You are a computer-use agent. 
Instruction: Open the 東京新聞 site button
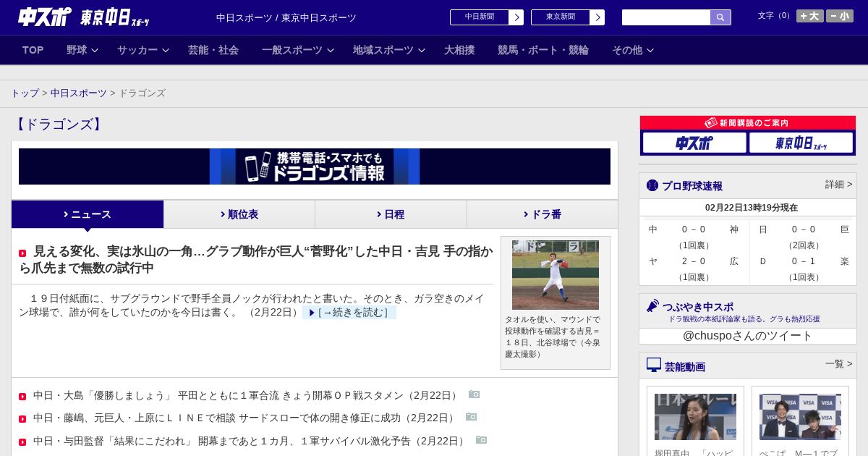[561, 17]
